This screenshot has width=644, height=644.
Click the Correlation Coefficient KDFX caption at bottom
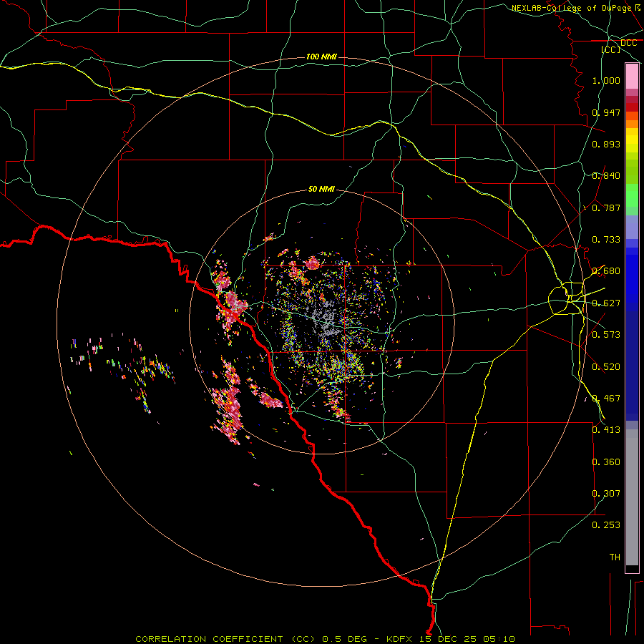point(325,639)
